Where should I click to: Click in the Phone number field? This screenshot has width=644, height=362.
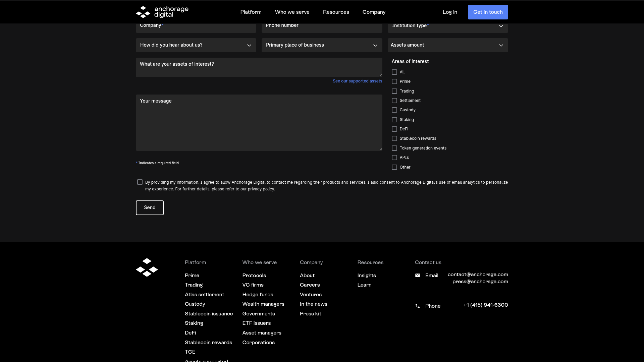tap(322, 28)
